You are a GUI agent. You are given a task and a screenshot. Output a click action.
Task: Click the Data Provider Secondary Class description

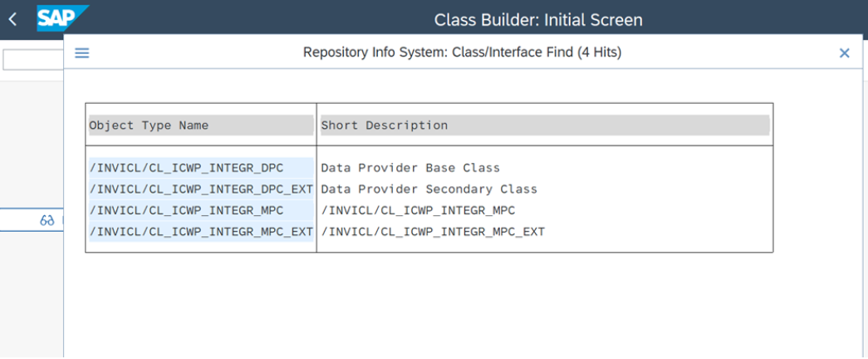tap(429, 189)
